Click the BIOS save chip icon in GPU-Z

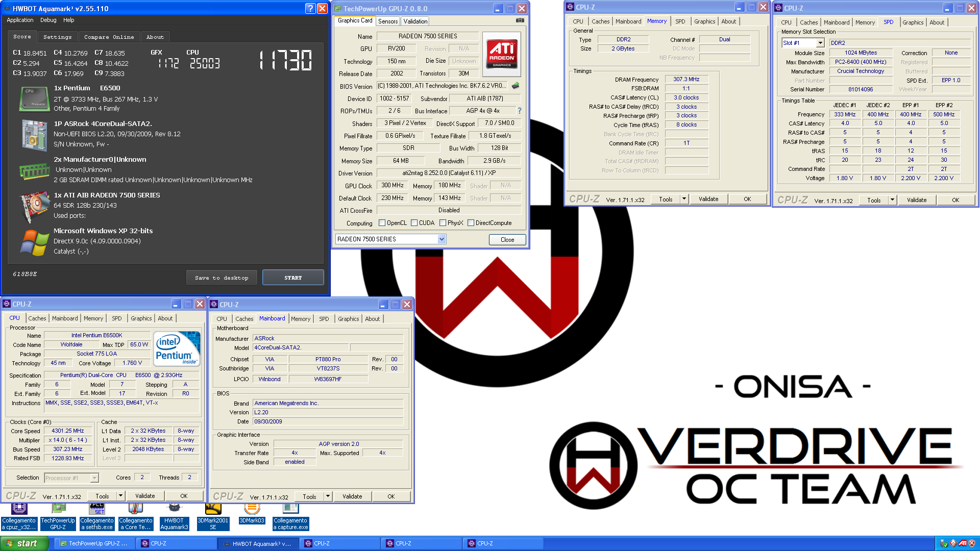coord(516,86)
